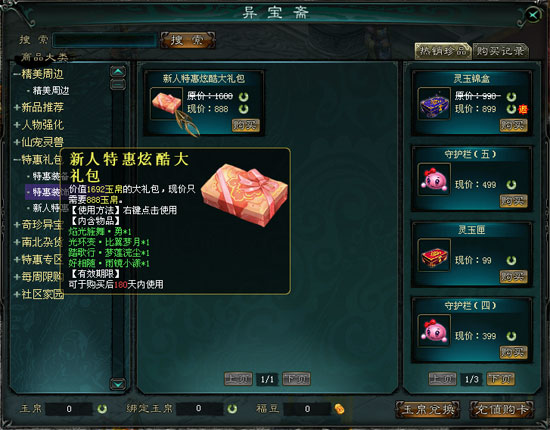The height and width of the screenshot is (430, 550).
Task: Open the 充值购卡 recharge button
Action: (x=502, y=409)
